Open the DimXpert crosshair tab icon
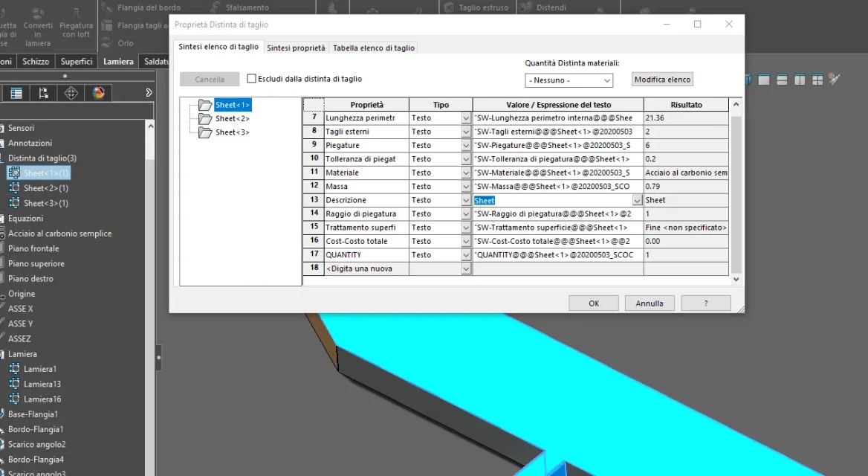Image resolution: width=868 pixels, height=476 pixels. (71, 93)
